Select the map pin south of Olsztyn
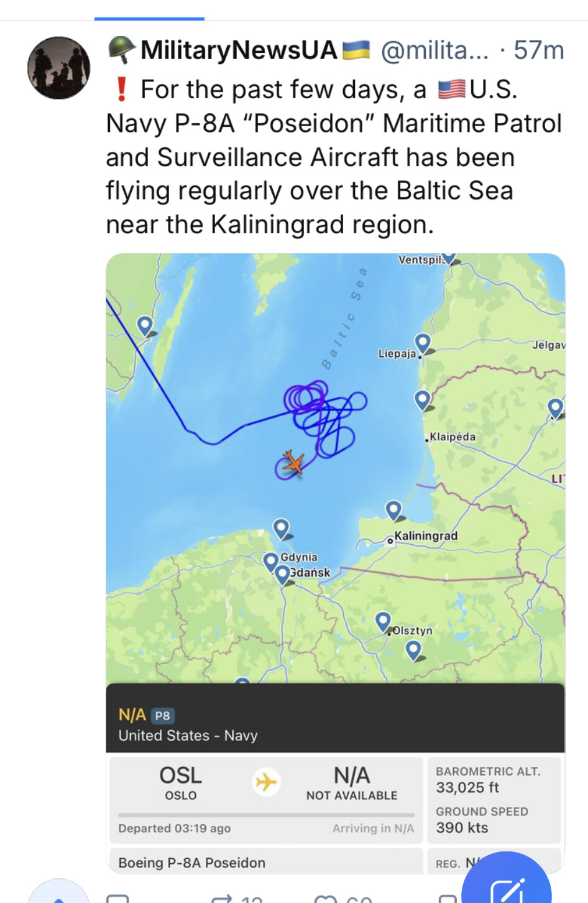This screenshot has height=903, width=588. pos(413,650)
